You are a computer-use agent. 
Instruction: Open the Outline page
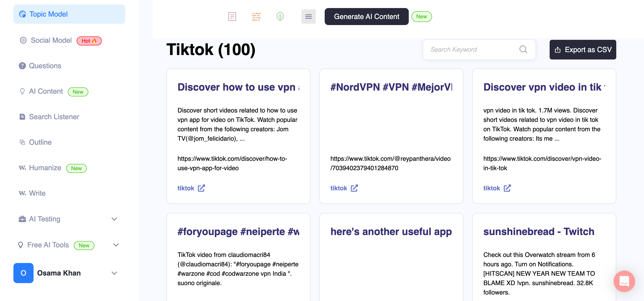(40, 142)
